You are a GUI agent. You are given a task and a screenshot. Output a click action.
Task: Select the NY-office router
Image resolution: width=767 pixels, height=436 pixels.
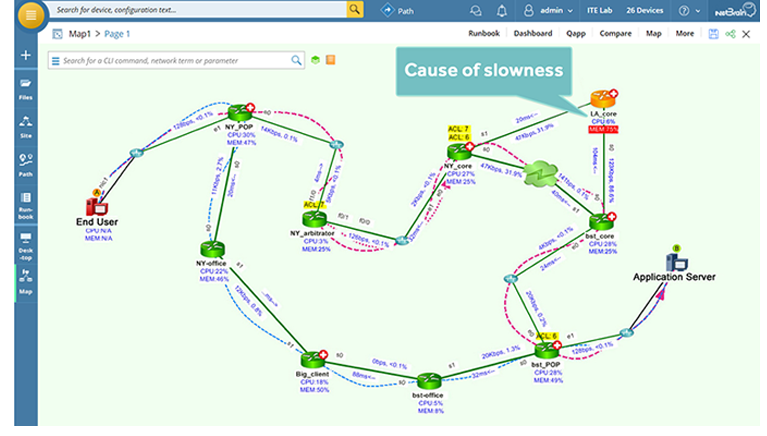click(x=212, y=249)
